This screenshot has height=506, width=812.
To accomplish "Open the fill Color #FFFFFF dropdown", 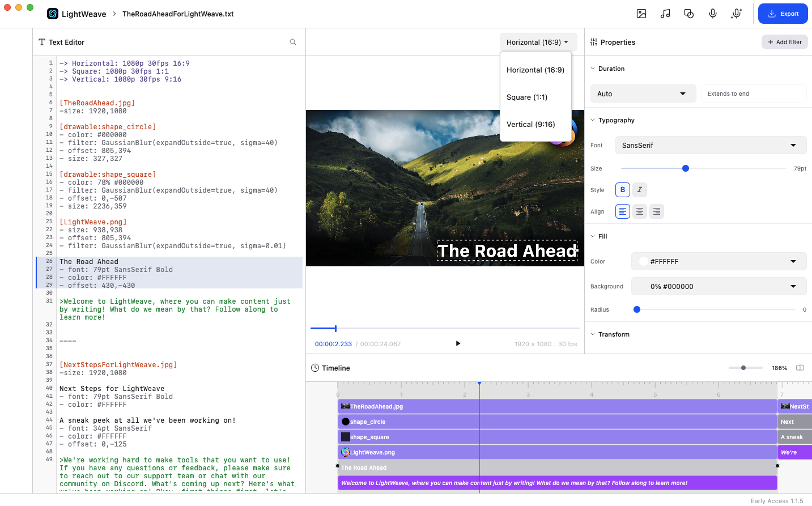I will (719, 261).
